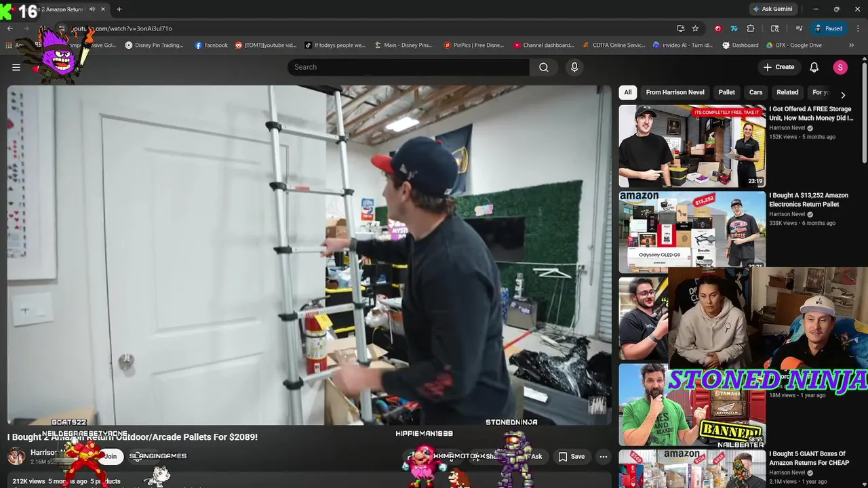
Task: Open the YouTube guide hamburger menu
Action: pos(16,67)
